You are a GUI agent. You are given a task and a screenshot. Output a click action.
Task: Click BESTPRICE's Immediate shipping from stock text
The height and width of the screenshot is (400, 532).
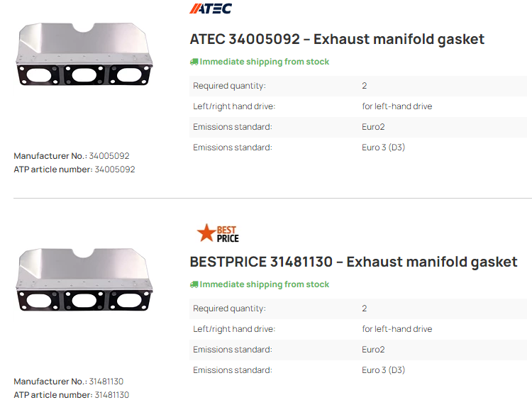[x=265, y=284]
